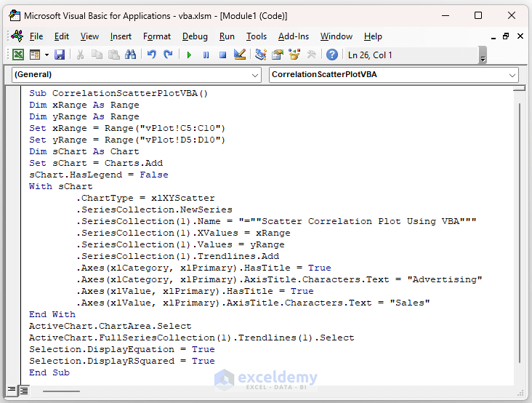Screen dimensions: 532x403
Task: Click the split bar above vertical scrollbar
Action: pos(519,88)
